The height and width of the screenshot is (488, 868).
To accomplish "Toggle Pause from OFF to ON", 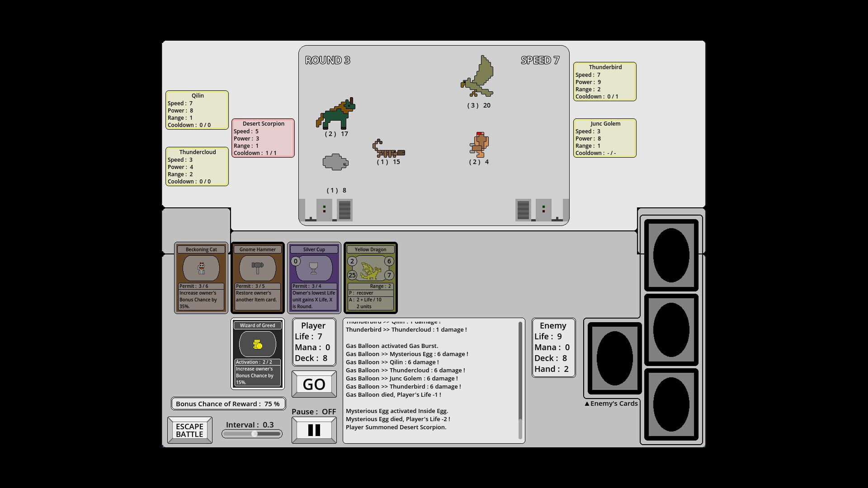I will 314,429.
